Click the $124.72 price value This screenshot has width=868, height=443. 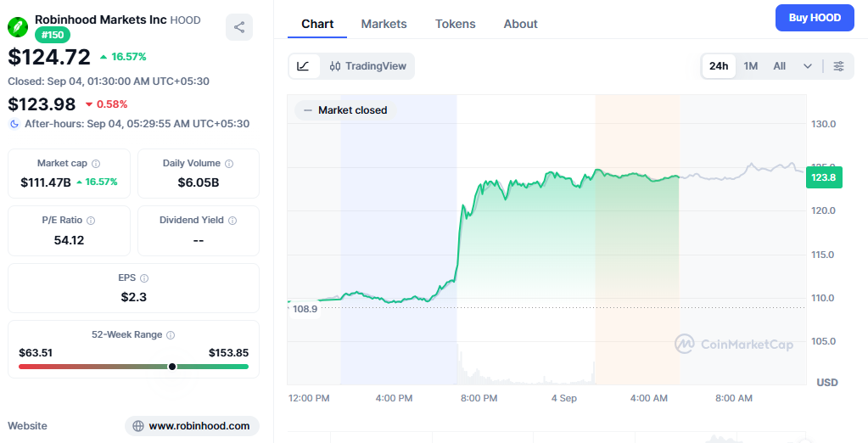(49, 57)
